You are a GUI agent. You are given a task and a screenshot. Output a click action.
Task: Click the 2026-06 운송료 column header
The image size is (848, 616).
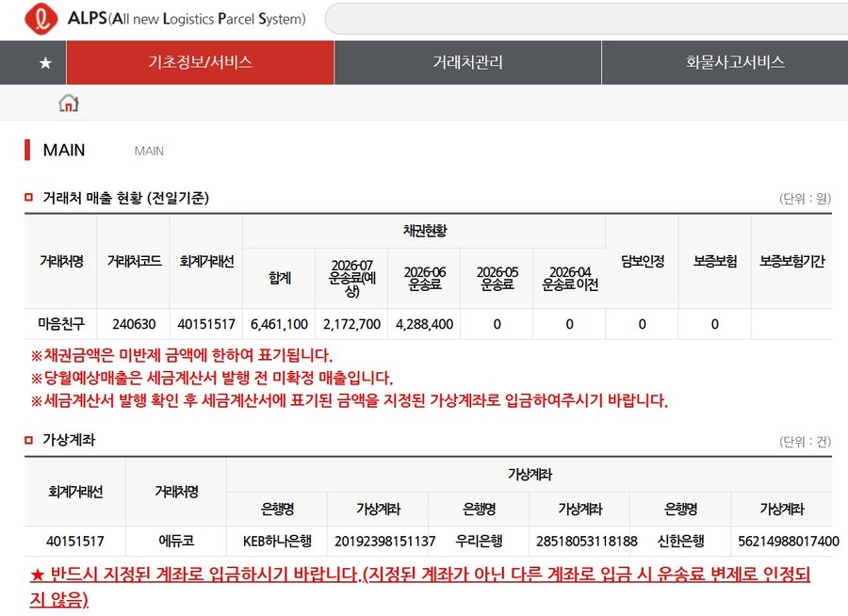(425, 278)
